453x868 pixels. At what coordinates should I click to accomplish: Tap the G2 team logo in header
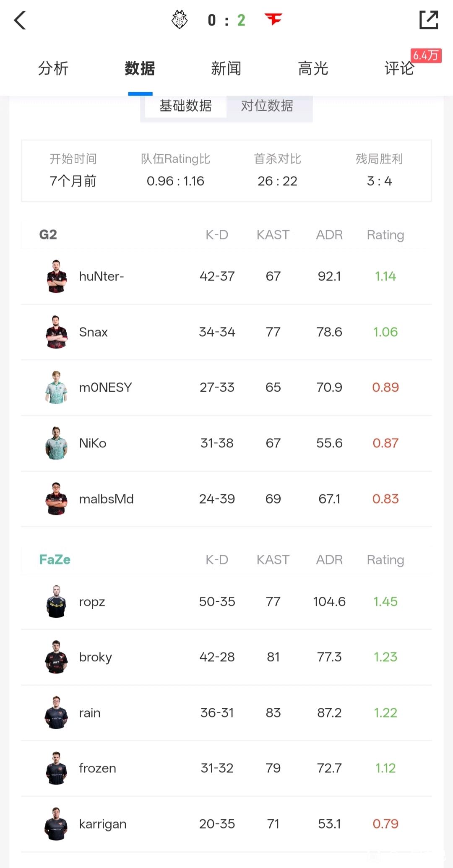click(x=180, y=20)
